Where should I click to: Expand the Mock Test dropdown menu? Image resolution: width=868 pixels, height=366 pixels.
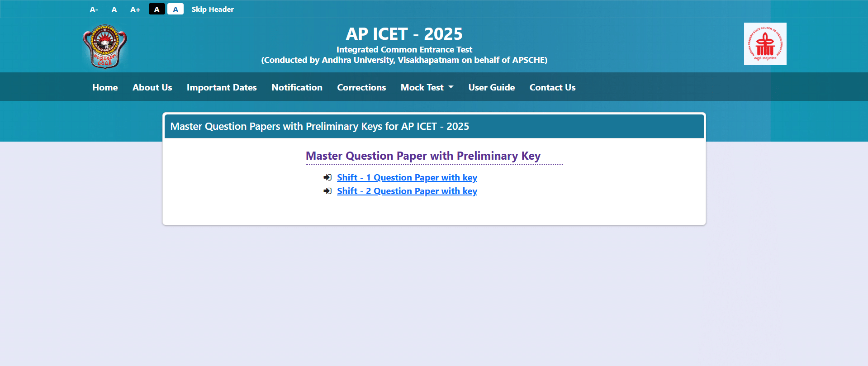427,87
